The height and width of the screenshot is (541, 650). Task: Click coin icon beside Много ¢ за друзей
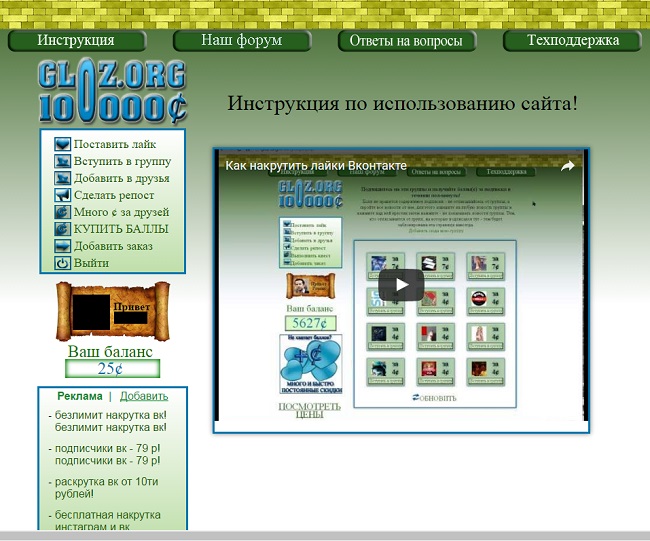(x=63, y=212)
